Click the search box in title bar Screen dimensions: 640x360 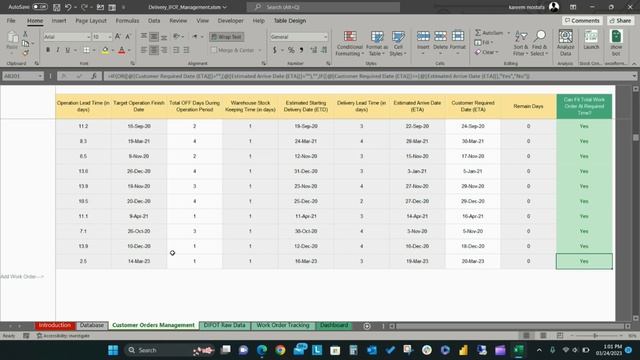(x=323, y=7)
